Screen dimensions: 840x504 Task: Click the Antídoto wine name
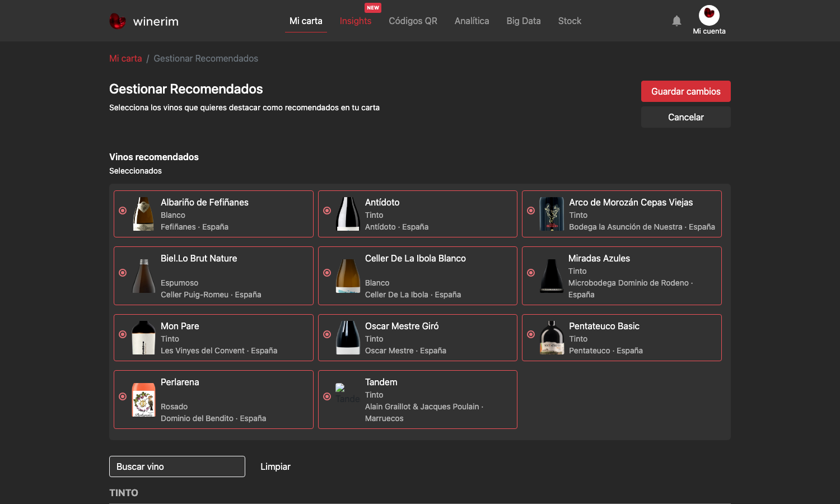[382, 202]
